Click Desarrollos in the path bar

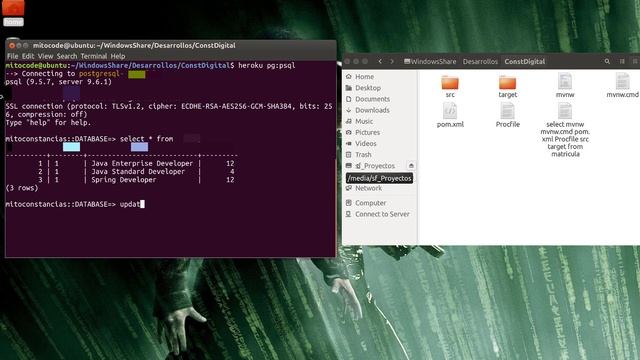[x=480, y=61]
